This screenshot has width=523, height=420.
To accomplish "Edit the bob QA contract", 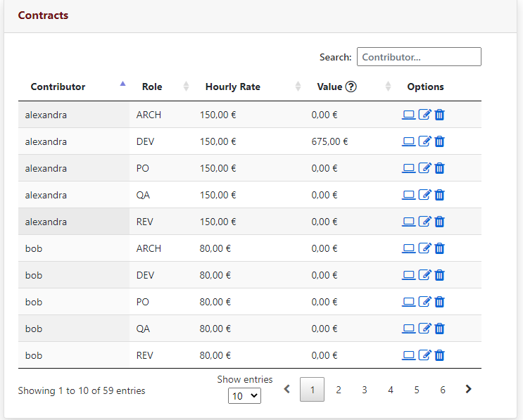I will click(425, 328).
